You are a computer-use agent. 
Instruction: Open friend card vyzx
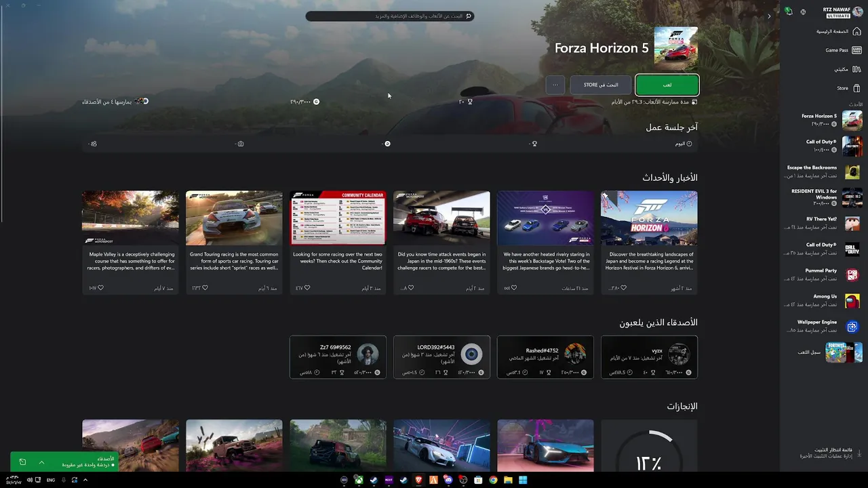649,357
